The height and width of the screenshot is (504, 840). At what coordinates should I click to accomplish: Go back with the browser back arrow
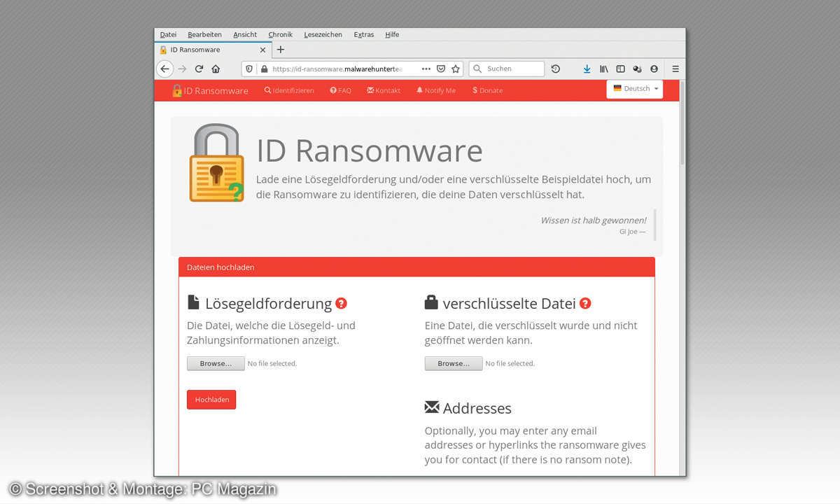(x=164, y=69)
